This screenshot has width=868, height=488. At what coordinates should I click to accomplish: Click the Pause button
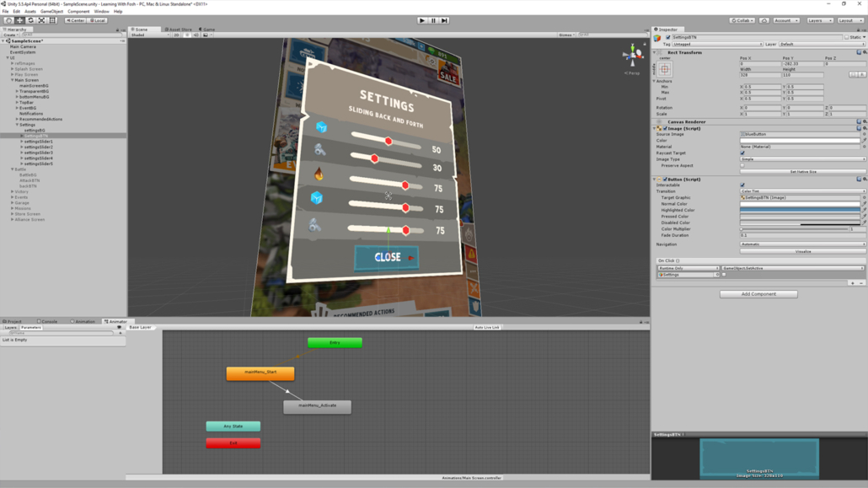point(433,20)
